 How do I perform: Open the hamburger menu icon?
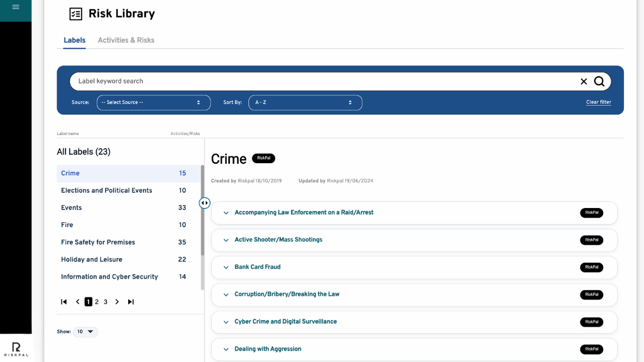16,7
